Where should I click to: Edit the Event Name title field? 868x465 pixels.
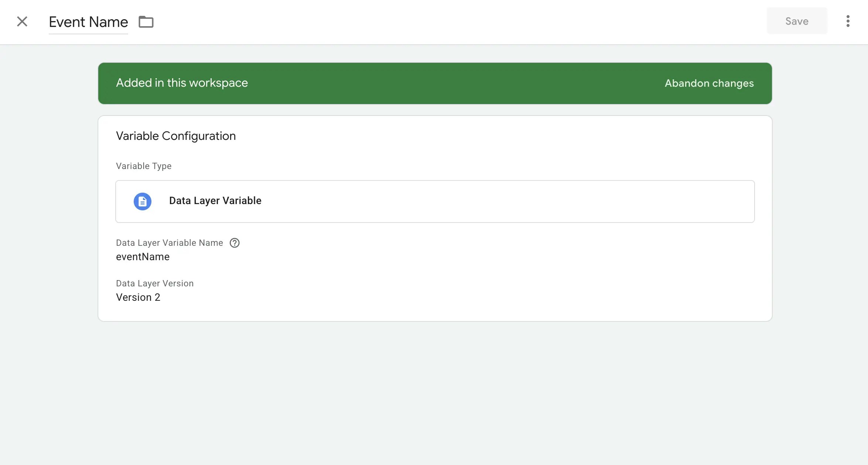(88, 22)
